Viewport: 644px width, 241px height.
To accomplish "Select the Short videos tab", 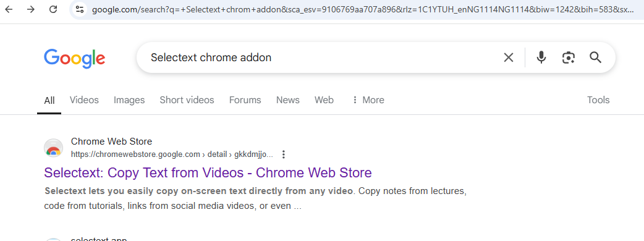I will click(187, 100).
